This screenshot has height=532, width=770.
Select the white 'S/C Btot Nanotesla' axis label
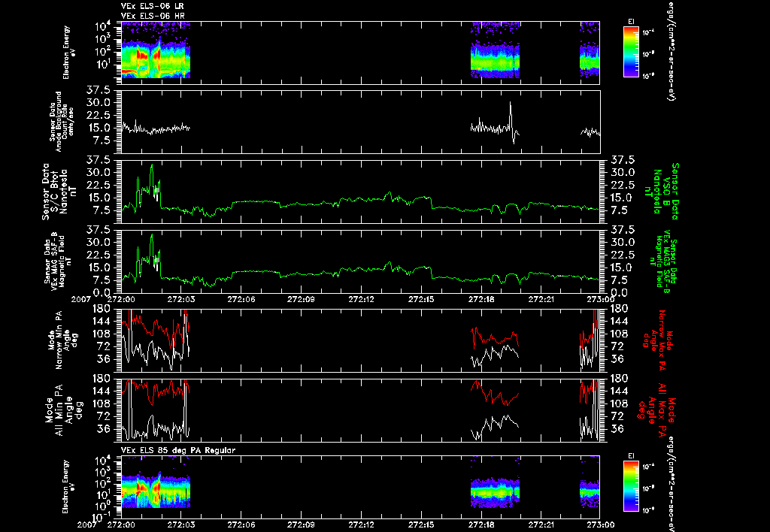[59, 192]
